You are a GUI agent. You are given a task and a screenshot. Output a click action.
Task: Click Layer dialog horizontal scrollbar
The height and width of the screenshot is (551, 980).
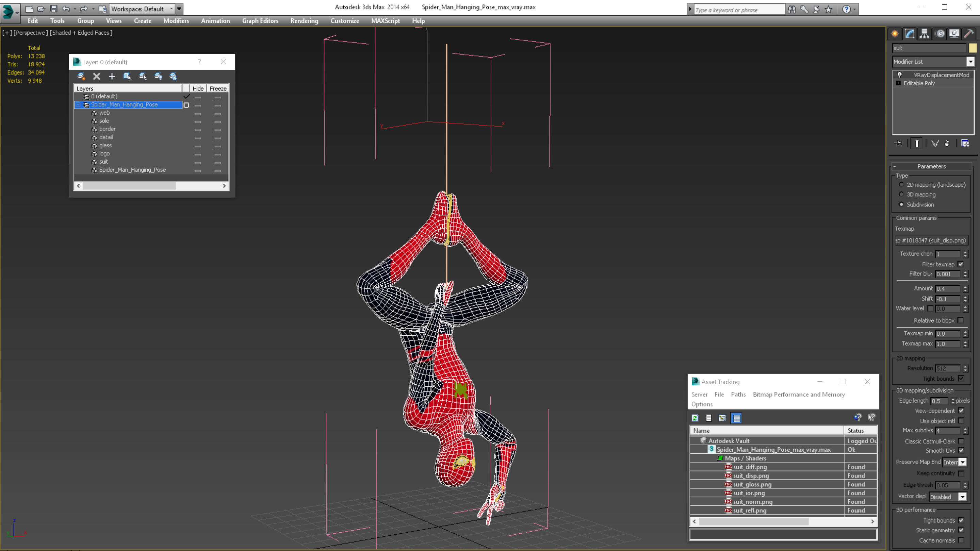click(x=129, y=186)
